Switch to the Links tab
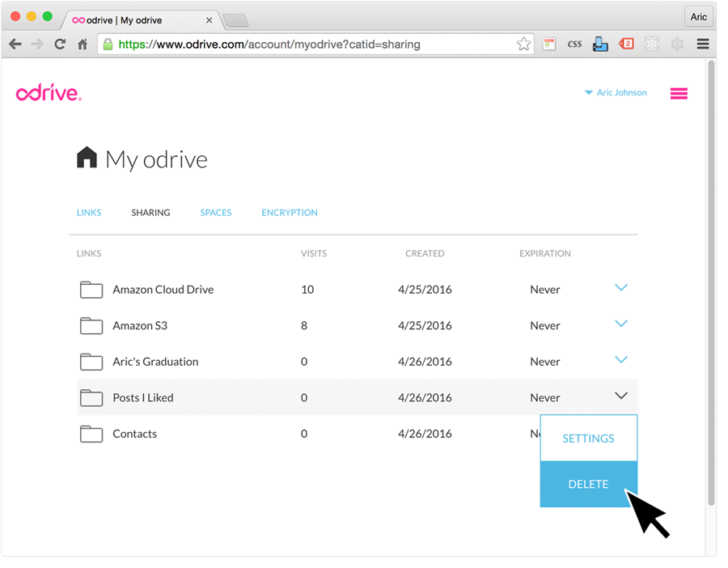The image size is (728, 568). [x=89, y=213]
